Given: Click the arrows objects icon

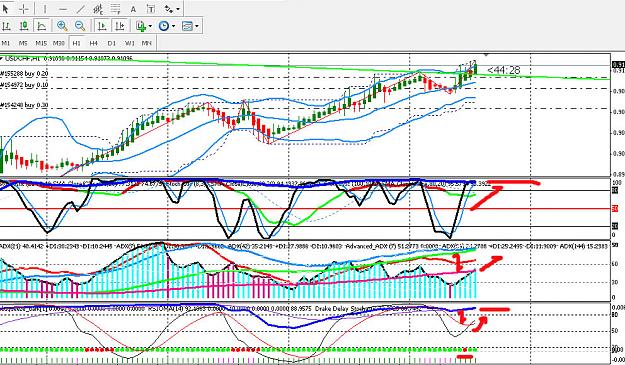Looking at the screenshot, I should click(x=169, y=8).
